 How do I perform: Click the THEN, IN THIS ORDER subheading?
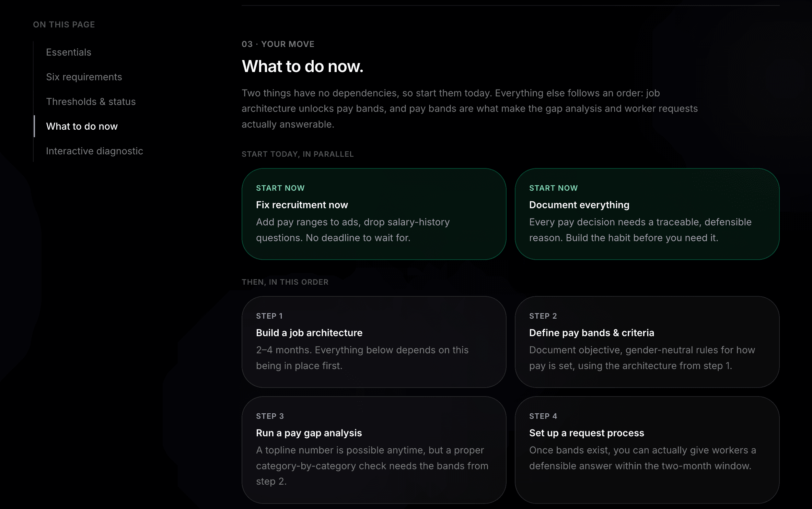pos(285,282)
